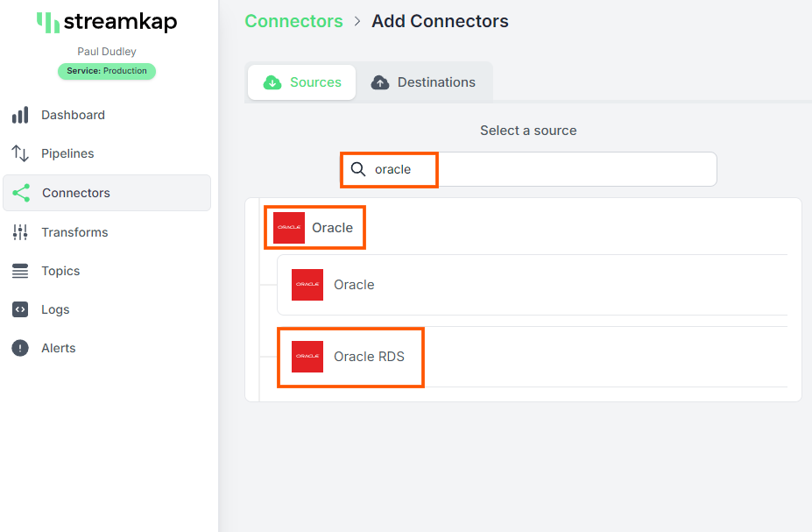Click Service: Production badge

(107, 71)
